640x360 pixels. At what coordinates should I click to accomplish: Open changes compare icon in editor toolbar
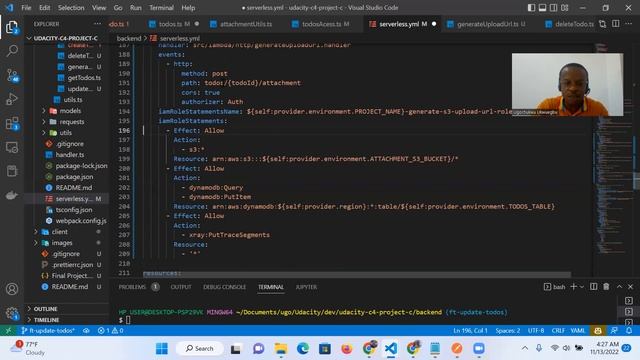pyautogui.click(x=602, y=24)
